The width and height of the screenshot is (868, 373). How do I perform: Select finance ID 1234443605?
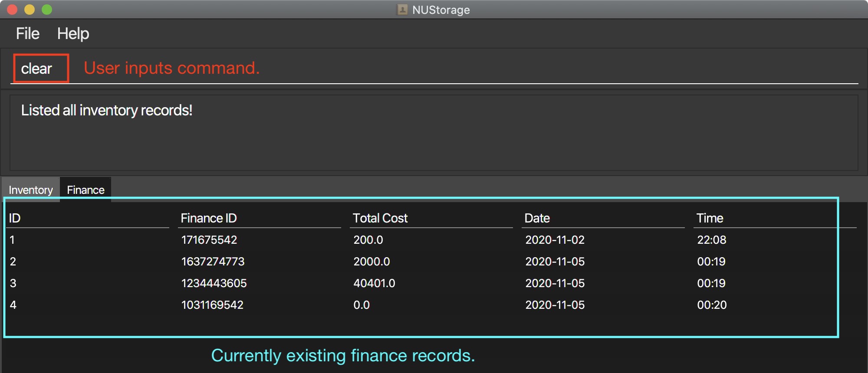[x=214, y=283]
